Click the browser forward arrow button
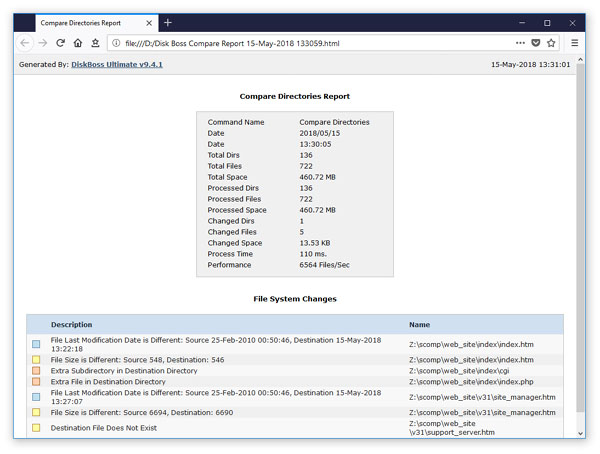 point(42,43)
